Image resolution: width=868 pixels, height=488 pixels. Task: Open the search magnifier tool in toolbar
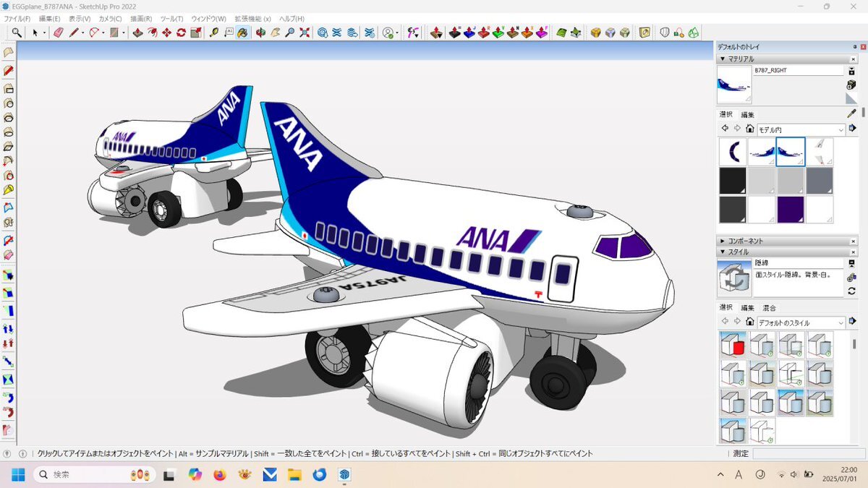pos(16,33)
